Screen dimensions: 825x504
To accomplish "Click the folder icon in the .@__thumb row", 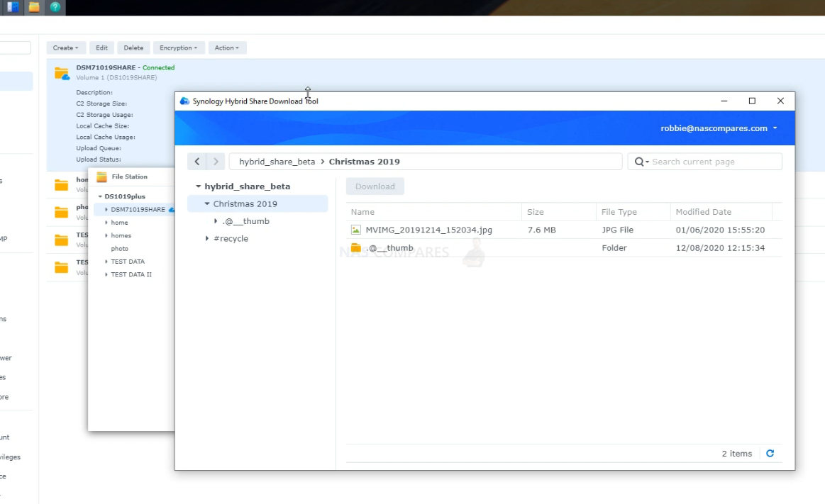I will (x=356, y=247).
